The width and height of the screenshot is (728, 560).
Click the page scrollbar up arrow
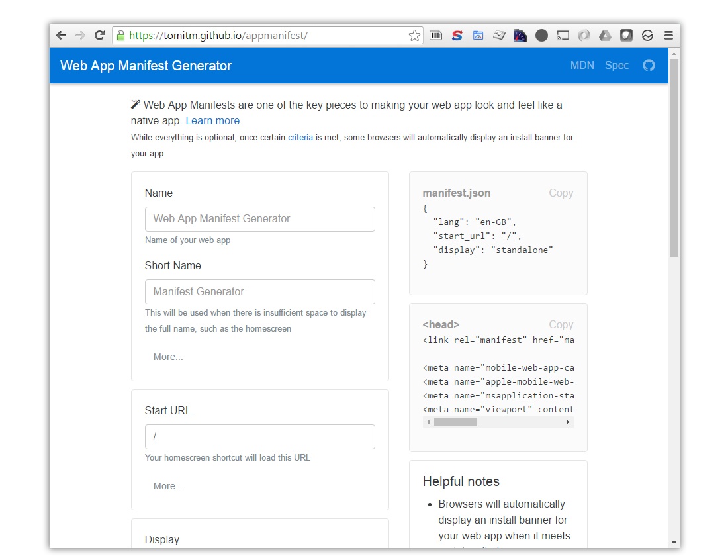click(x=674, y=54)
